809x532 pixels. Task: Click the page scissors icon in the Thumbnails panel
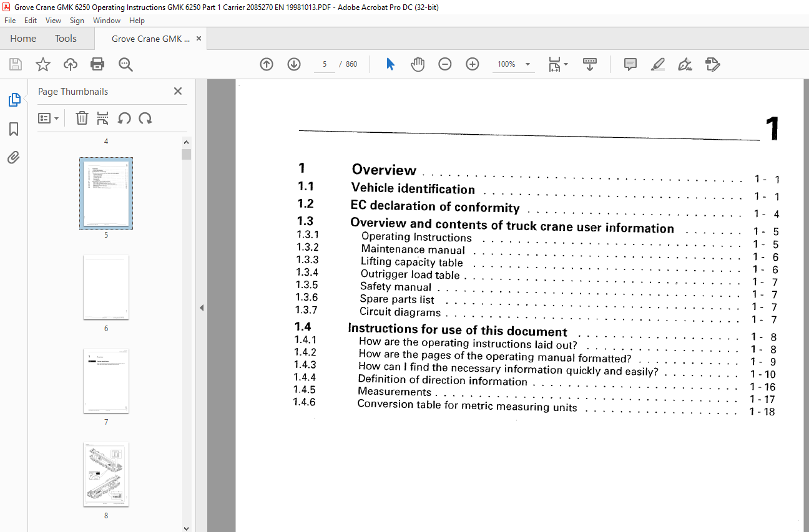coord(103,118)
